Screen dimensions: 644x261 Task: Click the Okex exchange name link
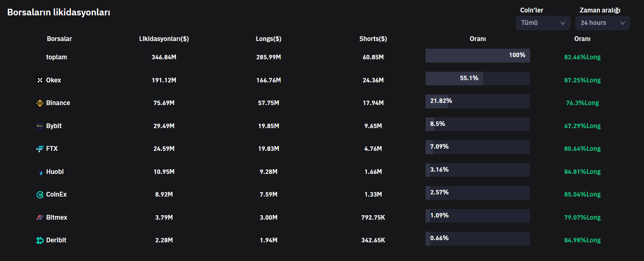pyautogui.click(x=54, y=80)
